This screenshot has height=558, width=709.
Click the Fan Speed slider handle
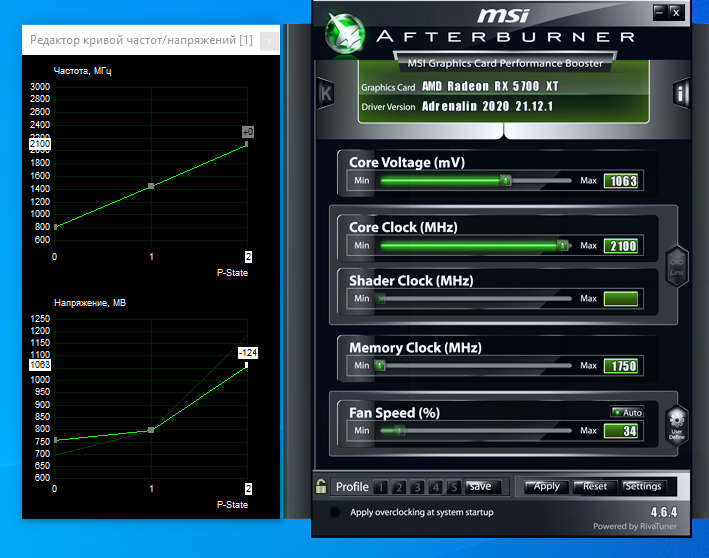(x=399, y=430)
